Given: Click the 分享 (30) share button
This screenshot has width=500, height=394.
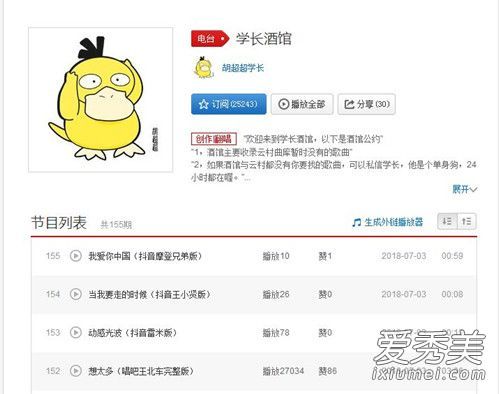Looking at the screenshot, I should [367, 104].
